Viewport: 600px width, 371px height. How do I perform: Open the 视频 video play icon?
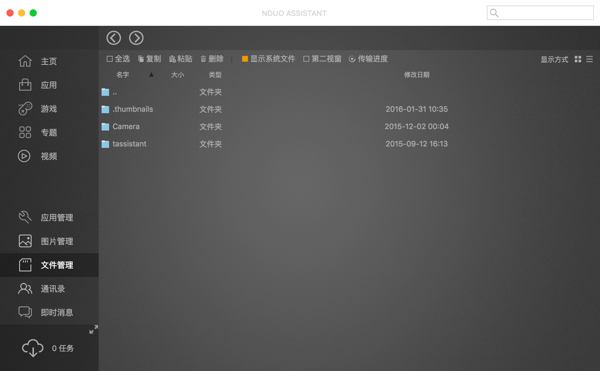coord(24,156)
